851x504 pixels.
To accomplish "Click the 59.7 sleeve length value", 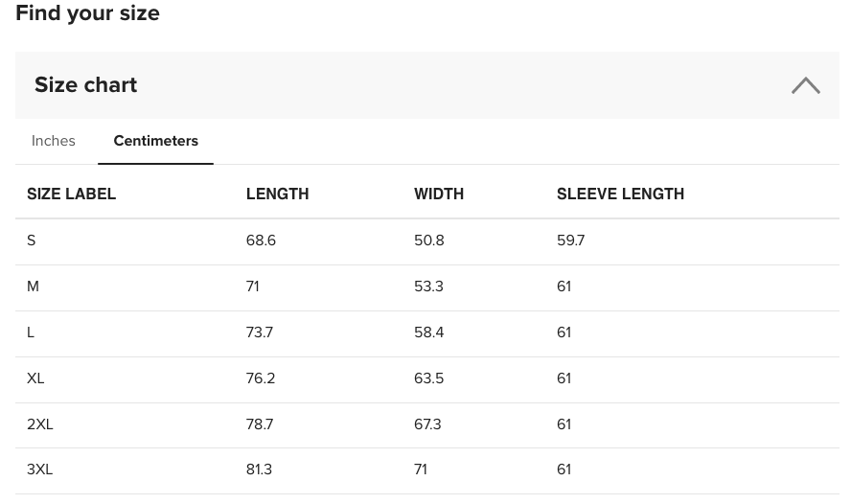I will 570,241.
